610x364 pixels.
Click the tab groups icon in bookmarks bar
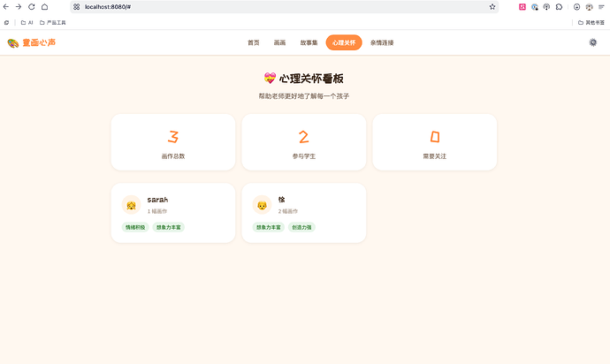6,23
